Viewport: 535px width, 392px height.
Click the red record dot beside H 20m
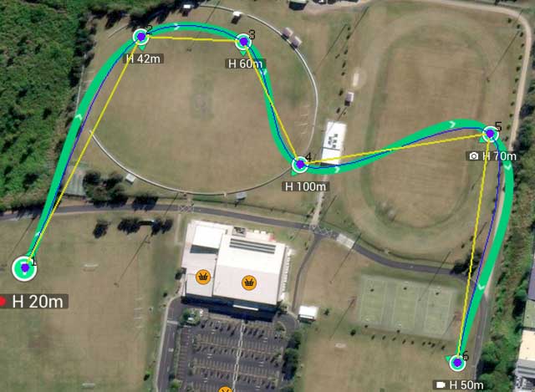point(3,302)
